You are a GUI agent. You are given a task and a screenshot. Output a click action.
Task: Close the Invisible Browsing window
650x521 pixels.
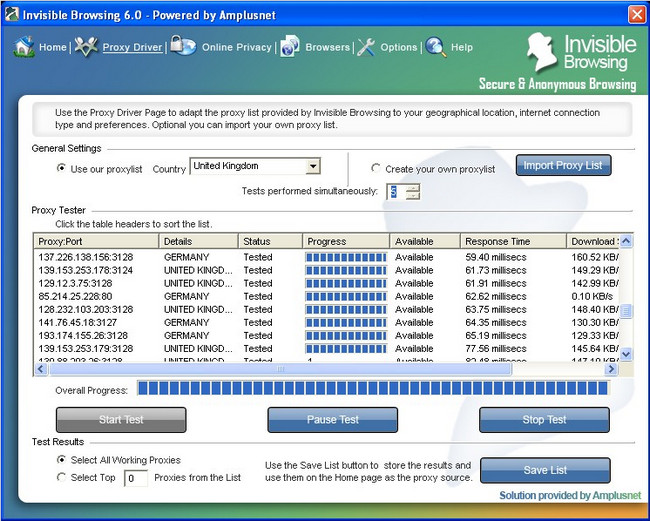[x=636, y=14]
